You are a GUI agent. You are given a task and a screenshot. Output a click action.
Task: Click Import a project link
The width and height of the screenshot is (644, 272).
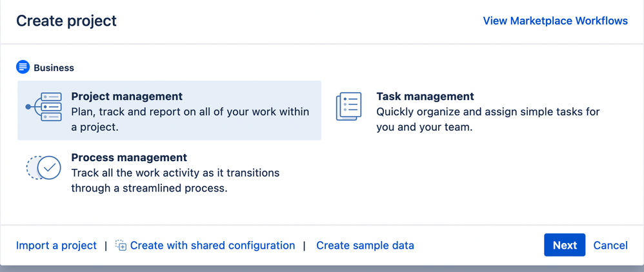(x=56, y=246)
